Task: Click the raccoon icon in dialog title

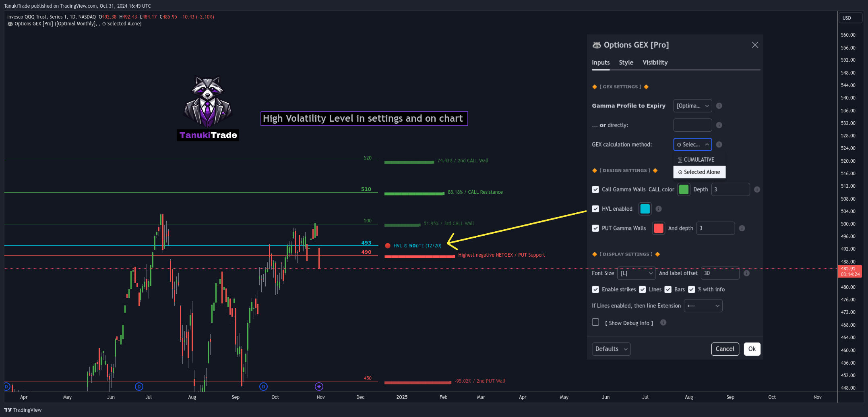Action: tap(597, 45)
